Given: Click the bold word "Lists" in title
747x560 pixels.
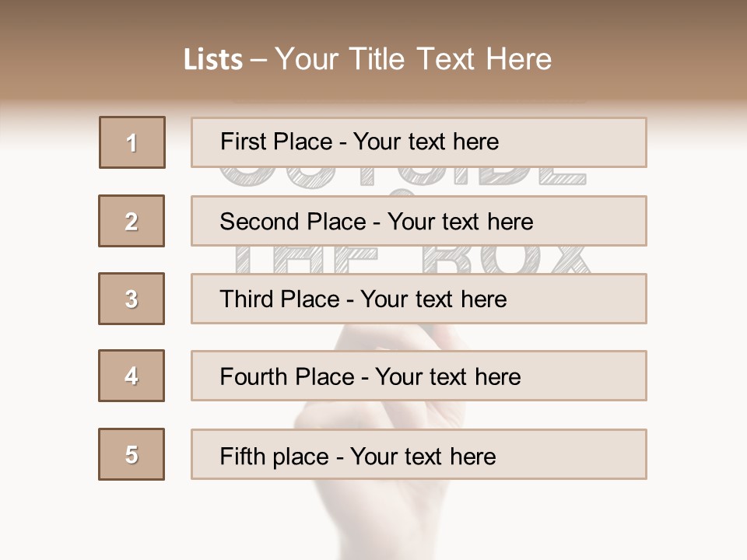Looking at the screenshot, I should tap(212, 60).
